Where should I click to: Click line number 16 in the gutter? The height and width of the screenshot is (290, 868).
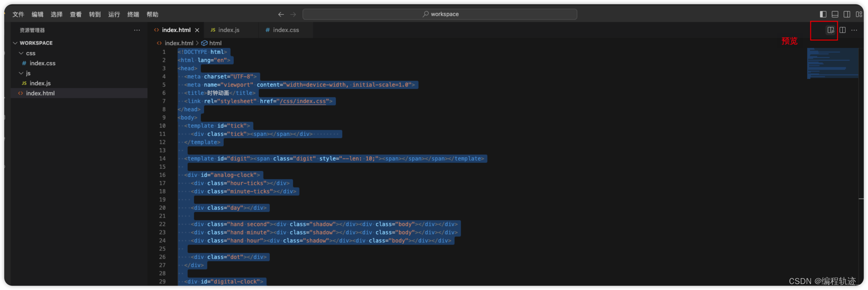tap(162, 175)
